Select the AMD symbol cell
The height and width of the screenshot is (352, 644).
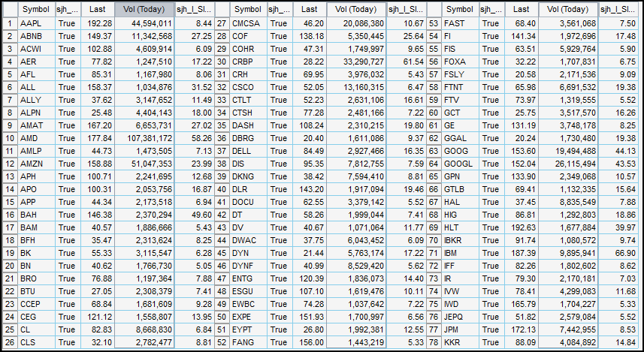tap(36, 138)
